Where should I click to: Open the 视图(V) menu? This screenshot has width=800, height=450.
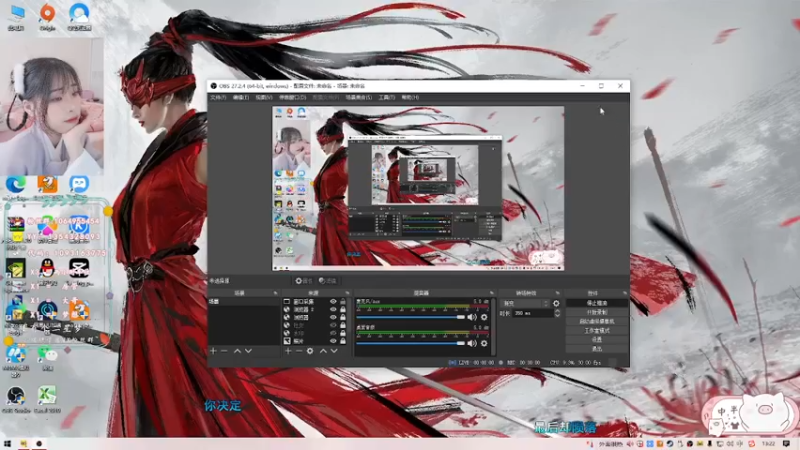264,97
